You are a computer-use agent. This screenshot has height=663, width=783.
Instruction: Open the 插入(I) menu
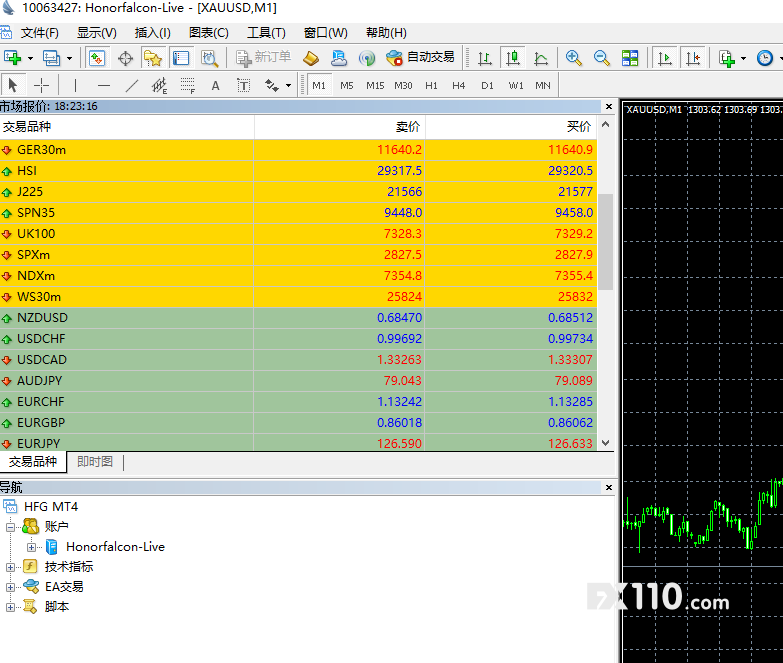coord(152,33)
